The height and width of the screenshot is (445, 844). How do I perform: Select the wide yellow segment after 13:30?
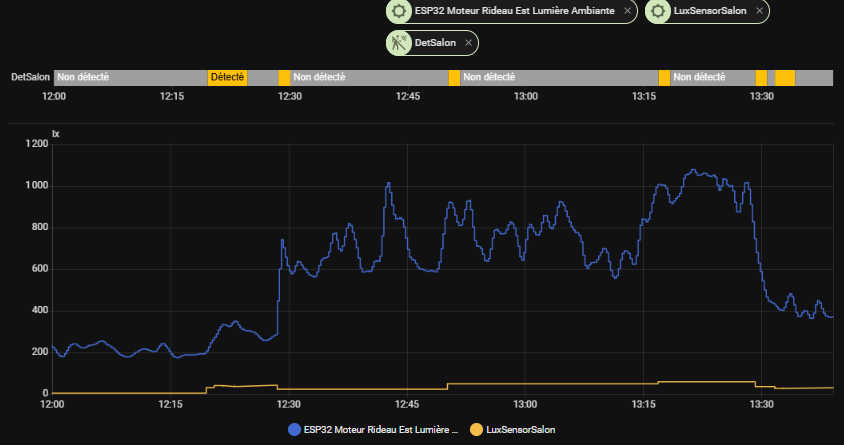click(785, 77)
